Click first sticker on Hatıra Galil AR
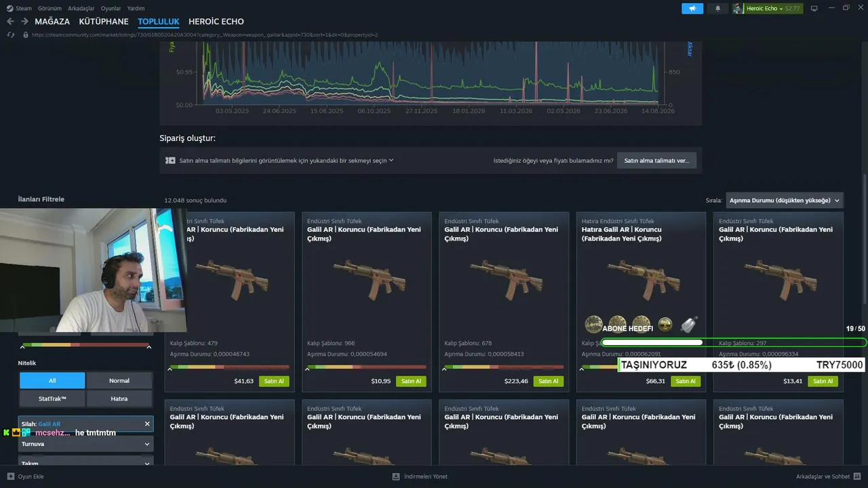Image resolution: width=868 pixels, height=488 pixels. (593, 324)
